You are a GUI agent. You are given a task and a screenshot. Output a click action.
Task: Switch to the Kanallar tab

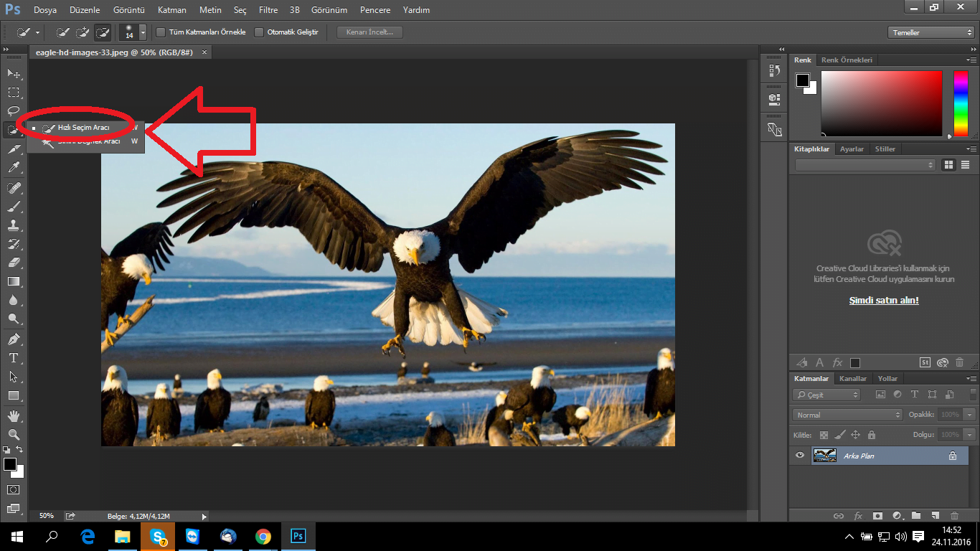853,378
